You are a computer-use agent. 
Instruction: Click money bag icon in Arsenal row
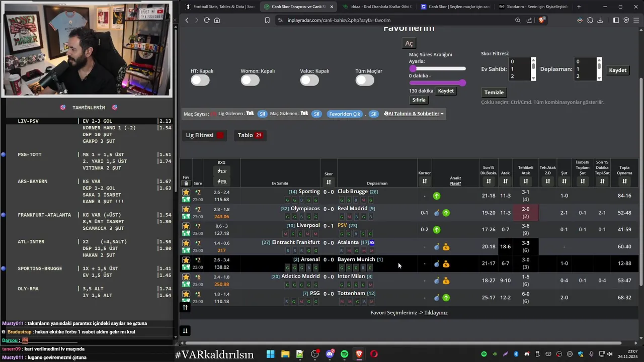click(446, 264)
